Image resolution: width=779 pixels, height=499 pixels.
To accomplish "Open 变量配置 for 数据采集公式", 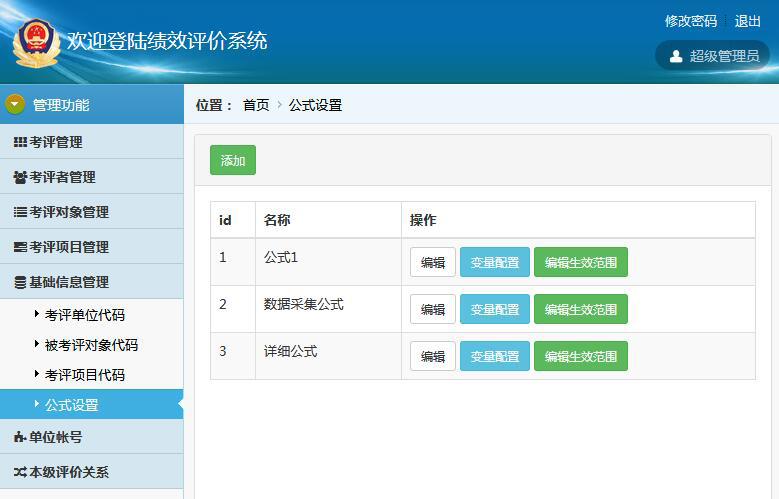I will coord(494,310).
